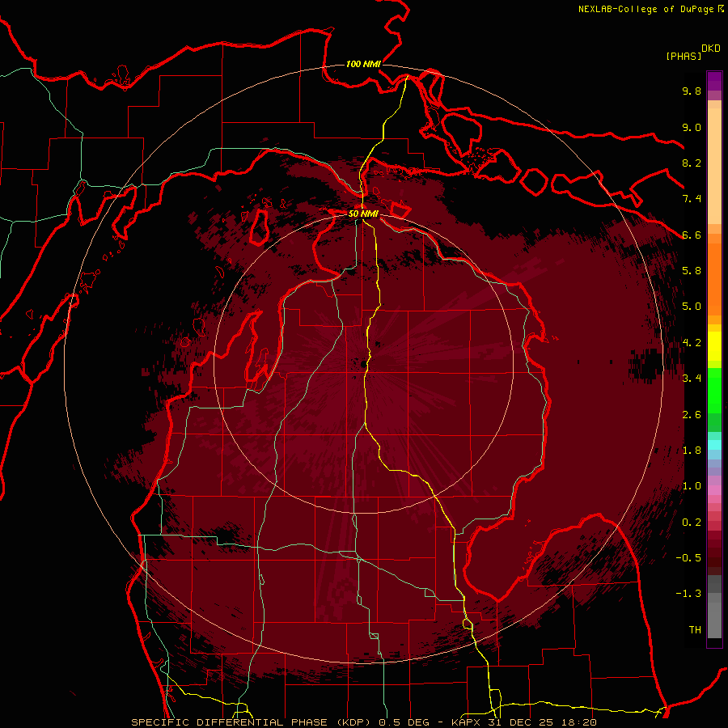Select the -1.3 legend value
728x728 pixels.
tap(688, 594)
